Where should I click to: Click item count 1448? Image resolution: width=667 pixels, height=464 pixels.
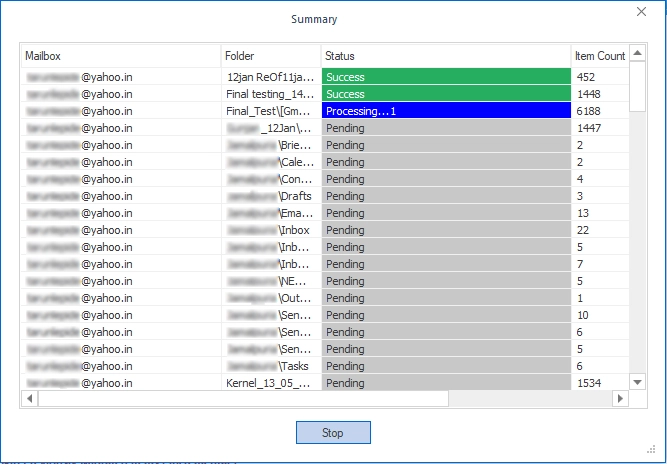pyautogui.click(x=589, y=94)
